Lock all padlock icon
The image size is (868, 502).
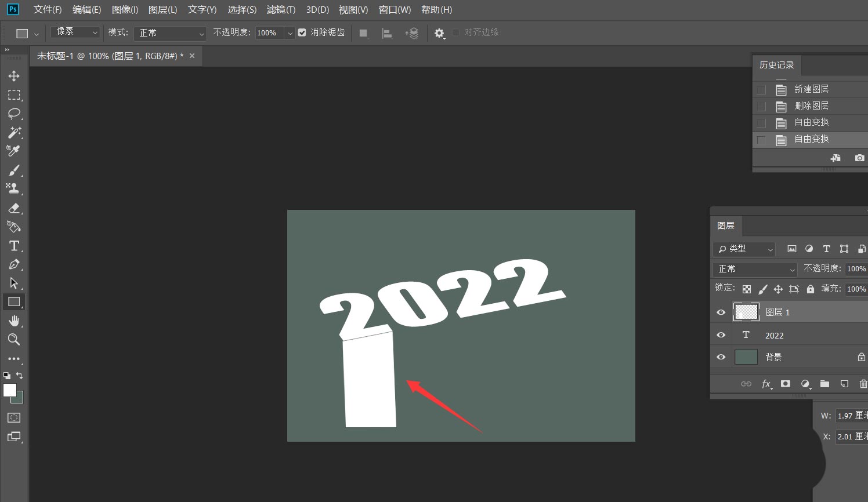click(x=810, y=289)
